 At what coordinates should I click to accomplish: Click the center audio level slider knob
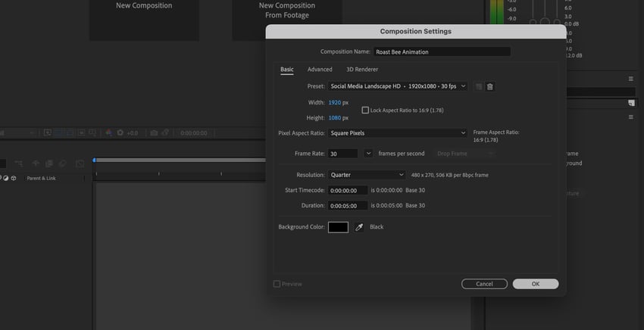coord(545,22)
